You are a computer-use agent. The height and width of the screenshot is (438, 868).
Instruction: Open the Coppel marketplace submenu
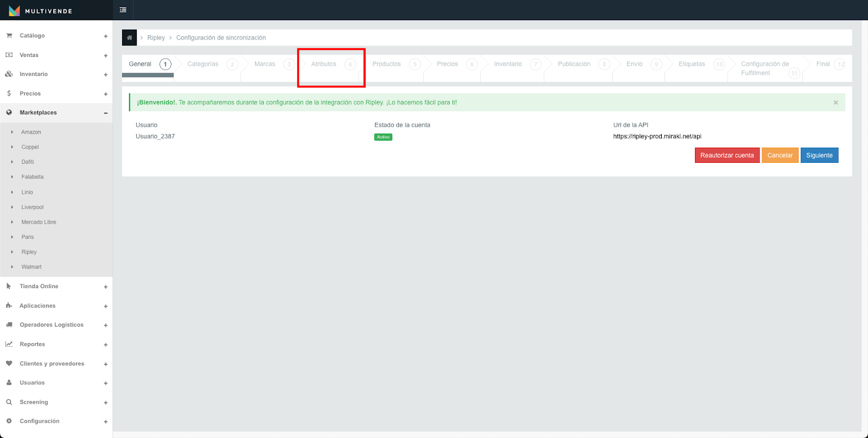(30, 147)
